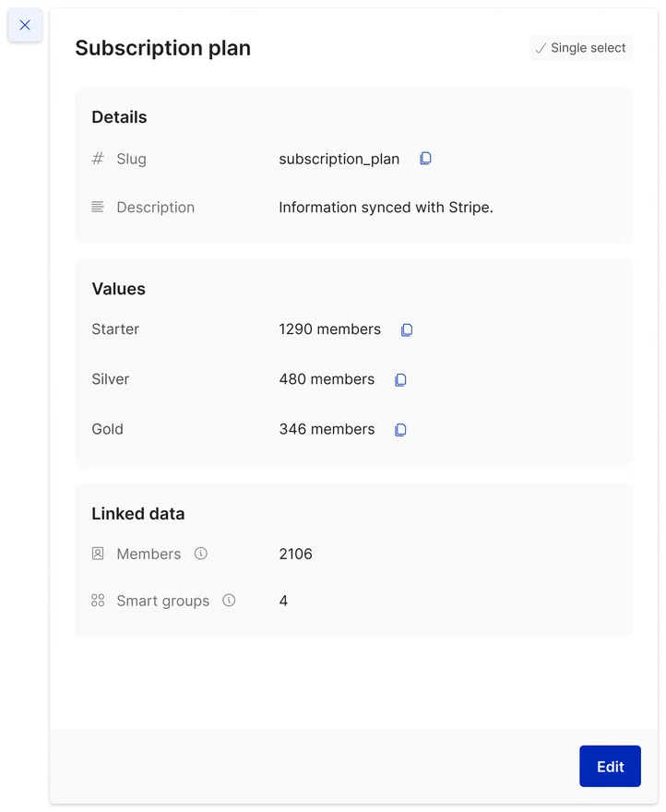Viewport: 666px width, 812px height.
Task: Click the hash icon beside Slug
Action: pos(98,159)
